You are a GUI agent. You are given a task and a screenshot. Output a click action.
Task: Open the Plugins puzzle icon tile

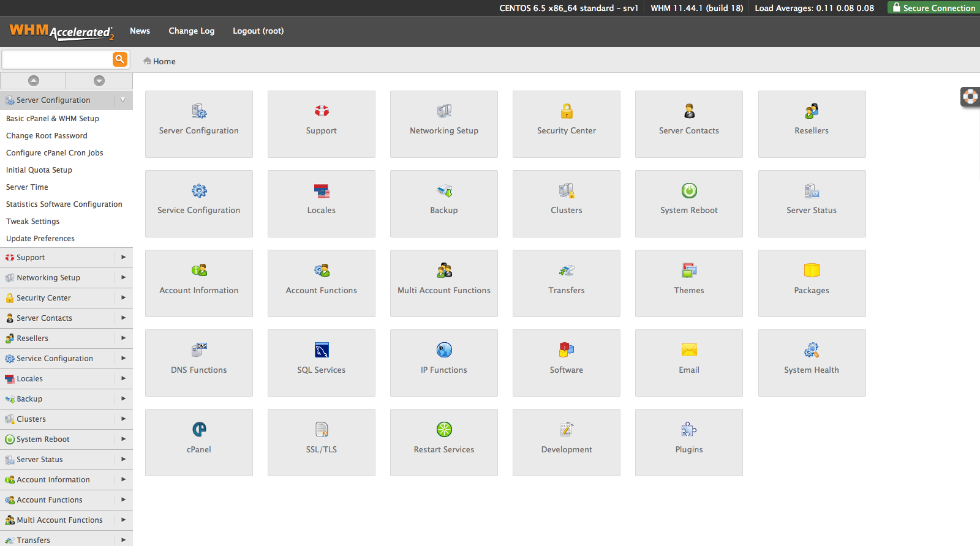click(x=689, y=430)
